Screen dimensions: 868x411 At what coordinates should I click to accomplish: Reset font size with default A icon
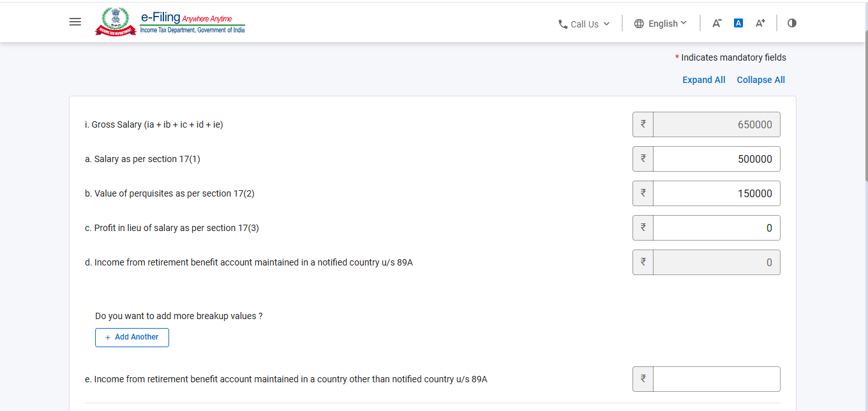pyautogui.click(x=738, y=23)
